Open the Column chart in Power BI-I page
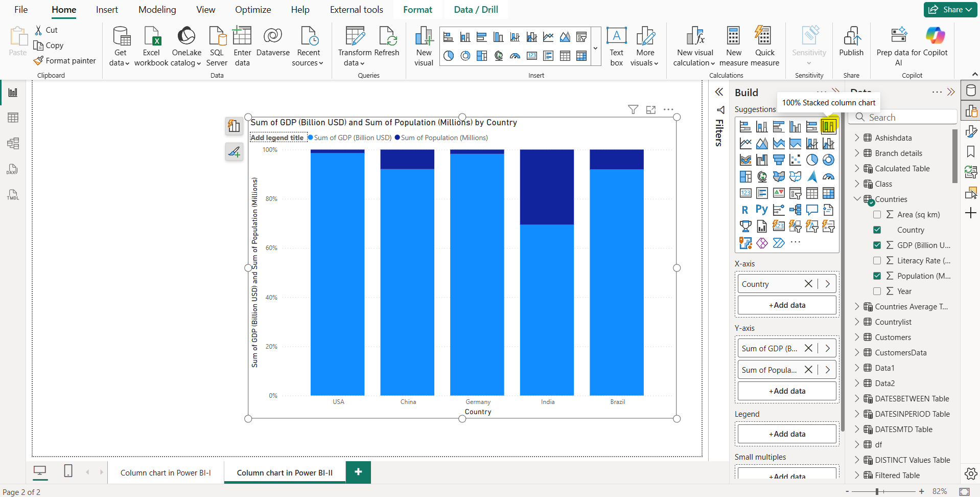The image size is (980, 497). click(x=165, y=472)
